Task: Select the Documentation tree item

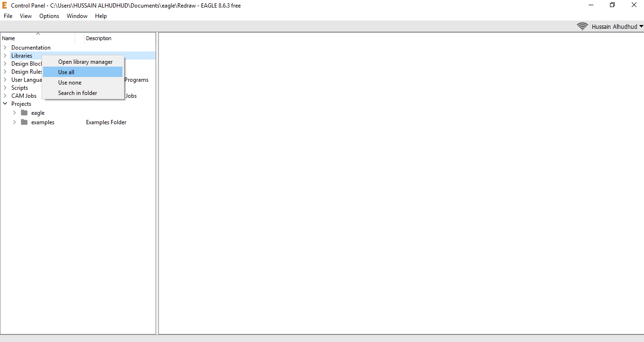Action: (31, 48)
